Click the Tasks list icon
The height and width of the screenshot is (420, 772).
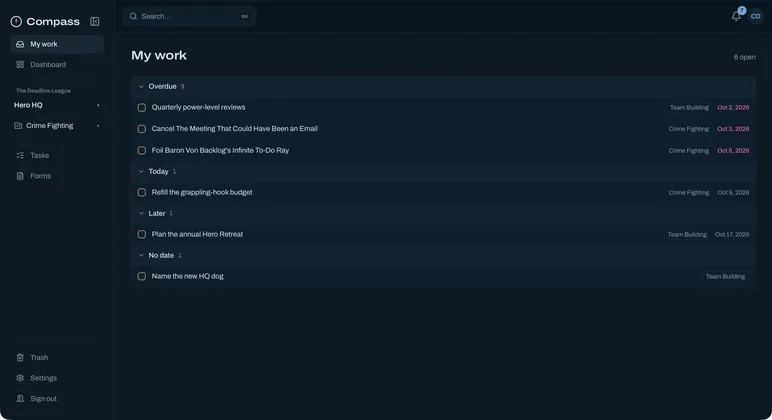(20, 155)
